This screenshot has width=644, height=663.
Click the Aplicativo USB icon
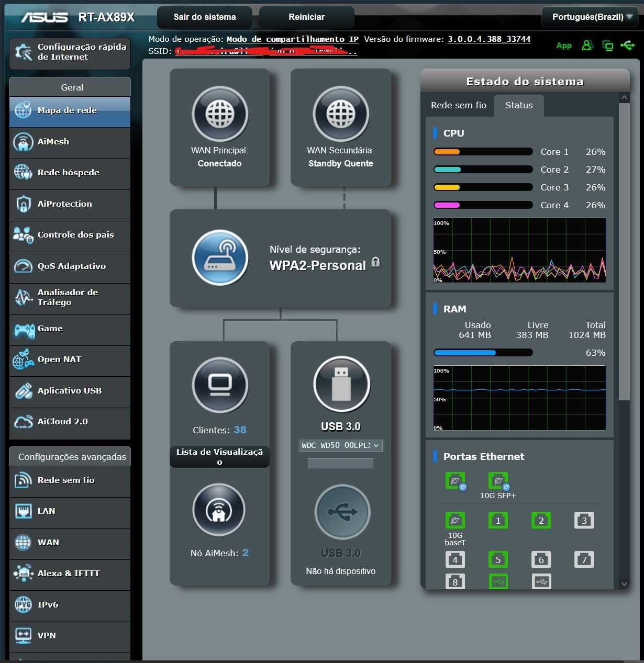tap(24, 391)
